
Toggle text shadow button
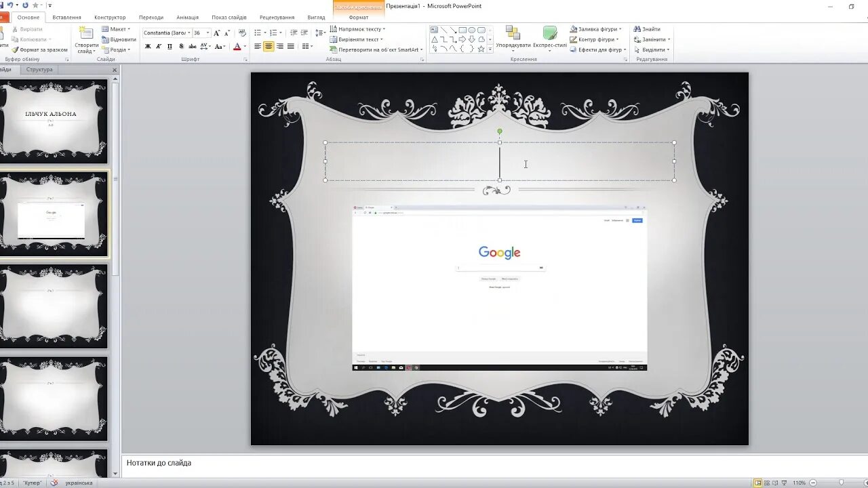click(182, 46)
